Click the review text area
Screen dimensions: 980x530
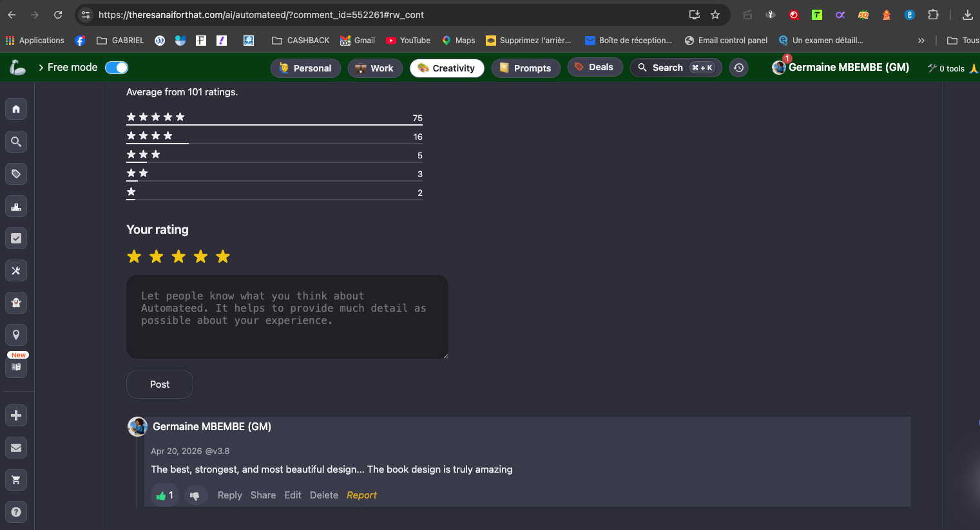[x=287, y=317]
